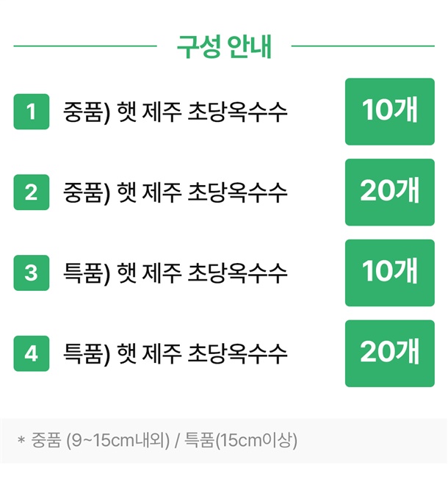This screenshot has height=490, width=448.
Task: Click green divider line right of 구성 안내
Action: [x=363, y=46]
